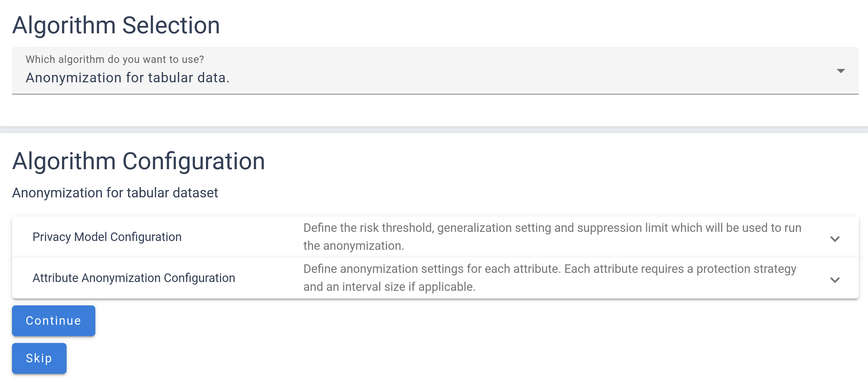Click the 'Anonymization for tabular dataset' subtitle
Screen dimensions: 868x382
click(x=115, y=193)
